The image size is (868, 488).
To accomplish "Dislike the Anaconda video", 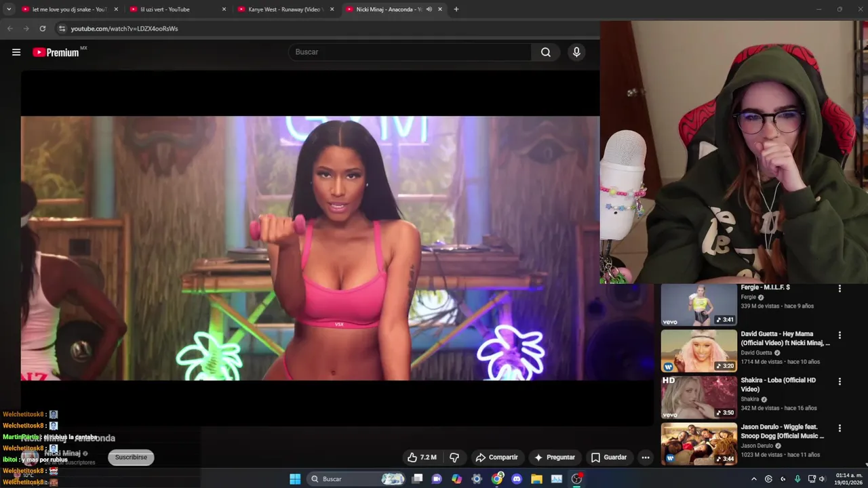I will 454,457.
